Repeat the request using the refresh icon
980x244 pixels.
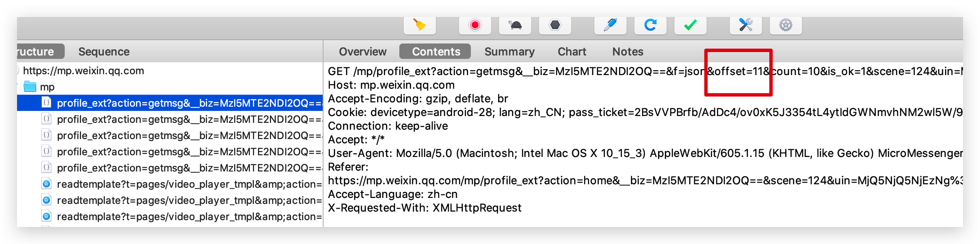[x=650, y=25]
